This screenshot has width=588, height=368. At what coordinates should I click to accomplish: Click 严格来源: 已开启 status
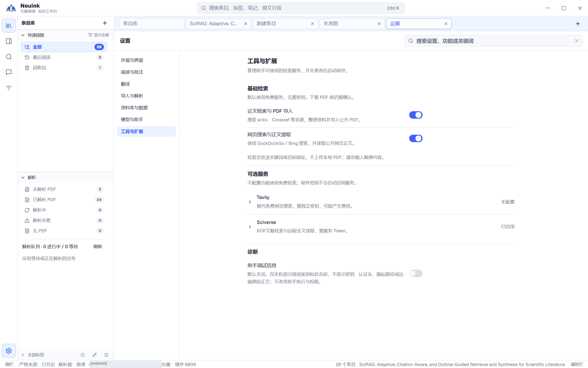(37, 365)
